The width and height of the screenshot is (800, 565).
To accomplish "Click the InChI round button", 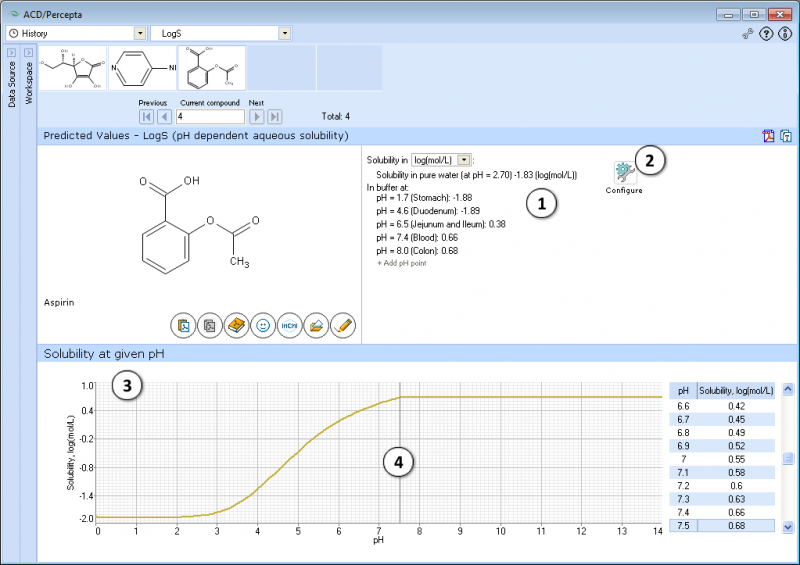I will pyautogui.click(x=289, y=325).
